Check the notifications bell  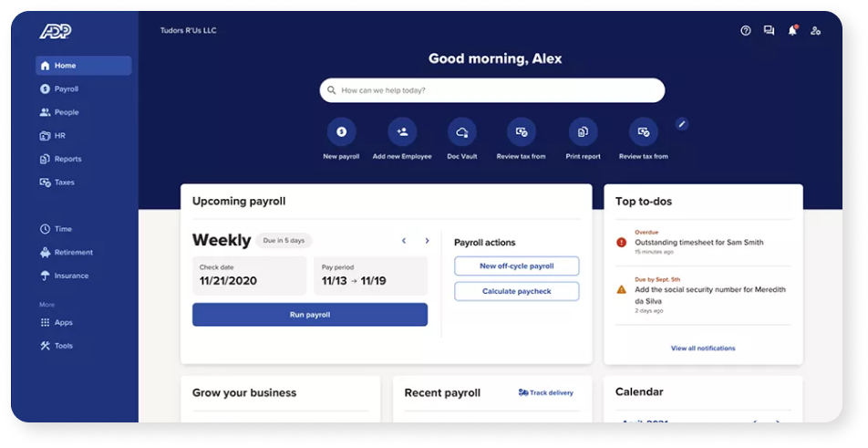coord(792,30)
